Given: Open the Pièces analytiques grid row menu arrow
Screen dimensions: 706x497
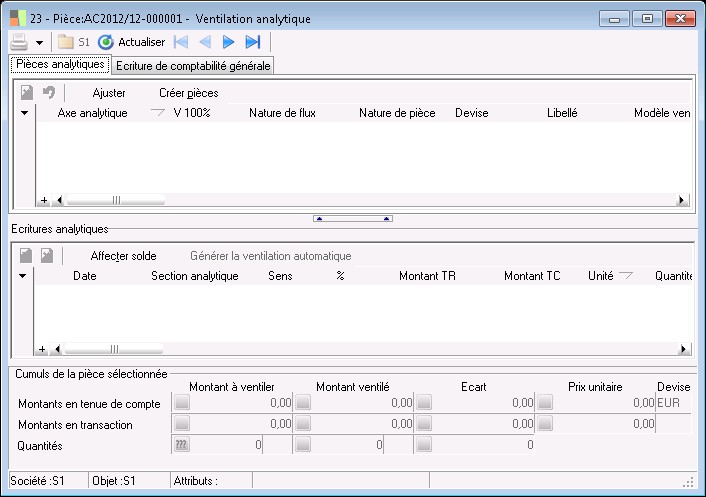Looking at the screenshot, I should pos(24,113).
